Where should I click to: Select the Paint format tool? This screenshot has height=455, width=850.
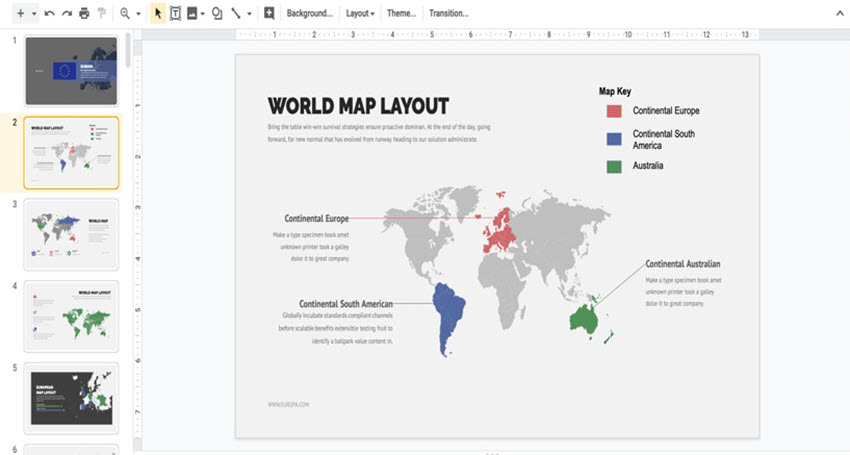pyautogui.click(x=101, y=13)
